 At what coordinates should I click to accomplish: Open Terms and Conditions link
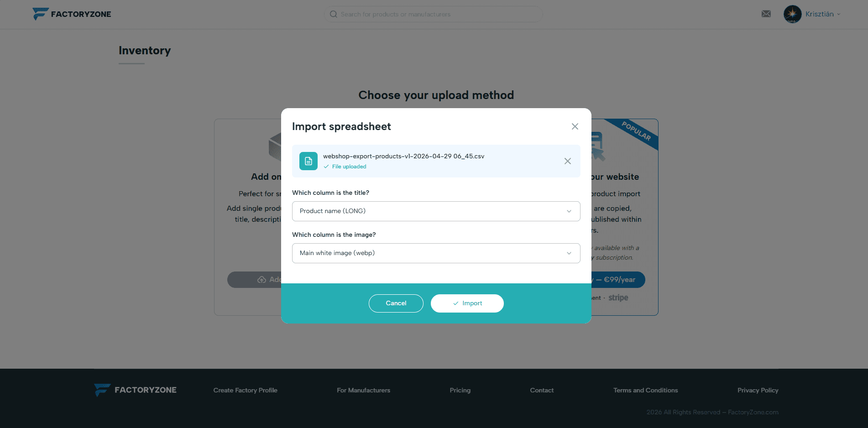click(x=646, y=390)
